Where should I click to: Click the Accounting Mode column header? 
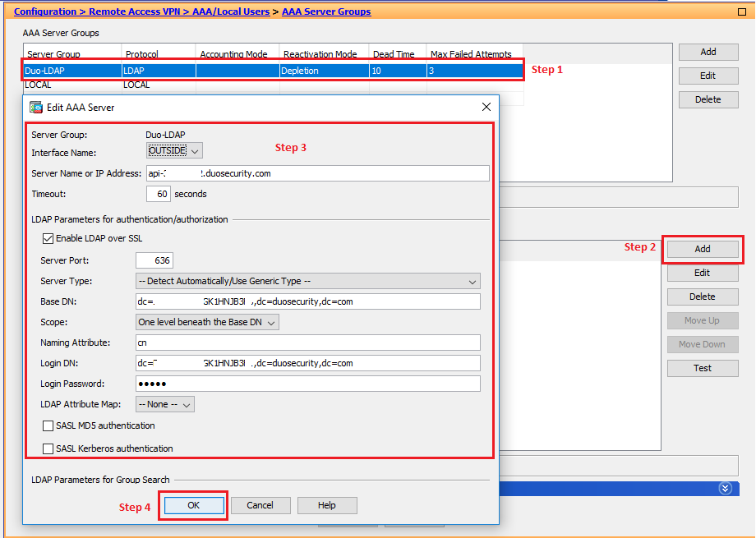point(237,54)
